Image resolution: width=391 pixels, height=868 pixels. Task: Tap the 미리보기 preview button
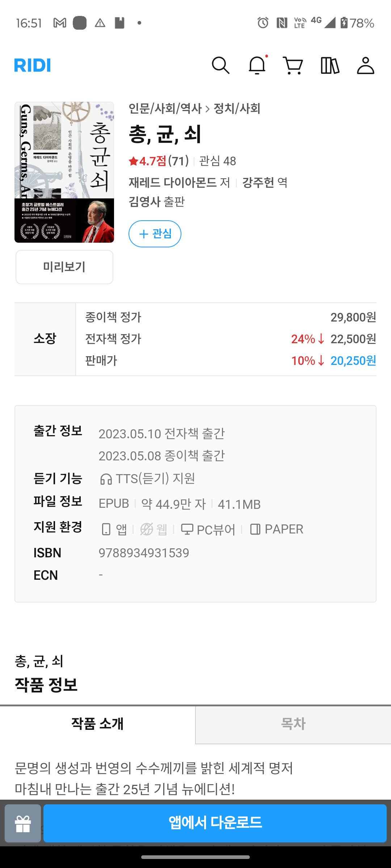[x=64, y=267]
